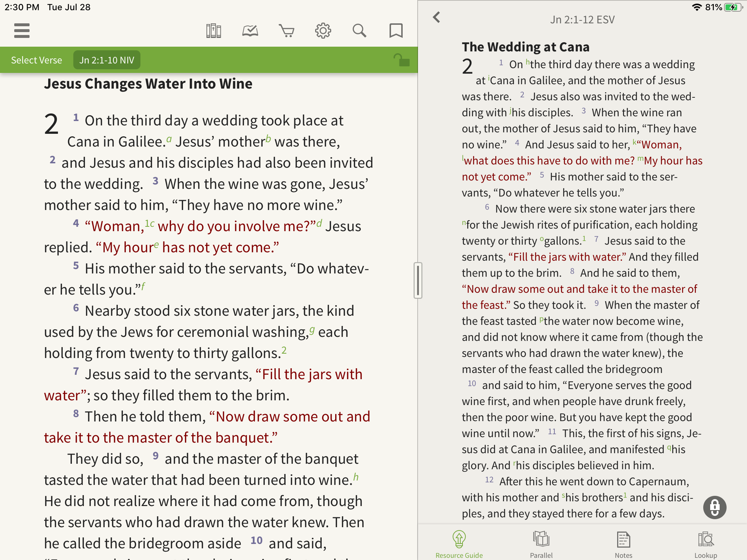Image resolution: width=747 pixels, height=560 pixels.
Task: Select the Jn 2:1-10 NIV verse reference
Action: pyautogui.click(x=108, y=59)
